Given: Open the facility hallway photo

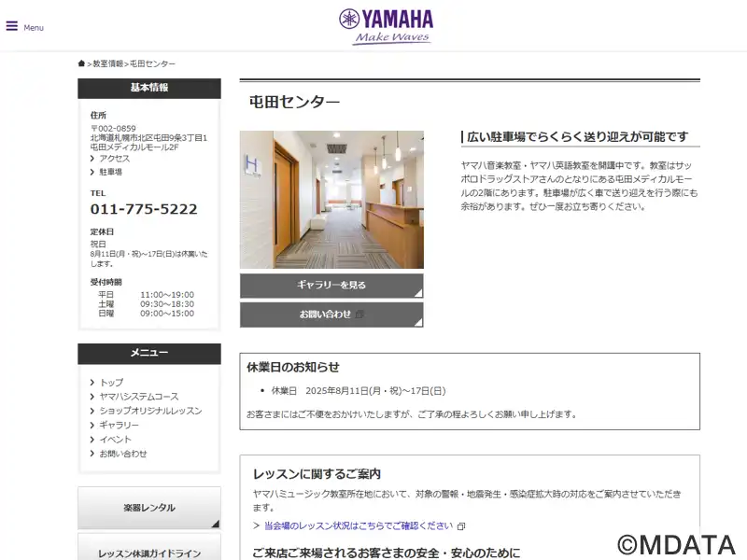Looking at the screenshot, I should coord(331,200).
